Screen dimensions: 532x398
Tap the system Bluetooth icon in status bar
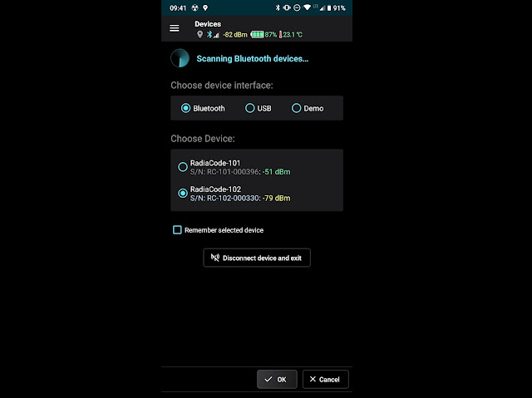pos(278,7)
